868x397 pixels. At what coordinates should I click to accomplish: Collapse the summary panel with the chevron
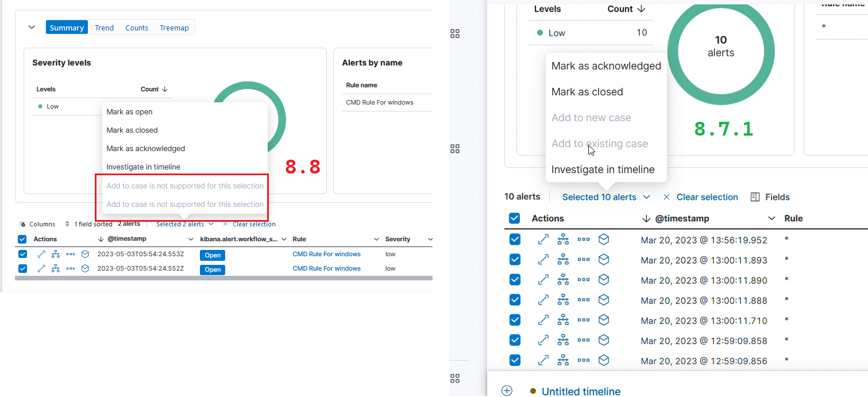[x=32, y=27]
